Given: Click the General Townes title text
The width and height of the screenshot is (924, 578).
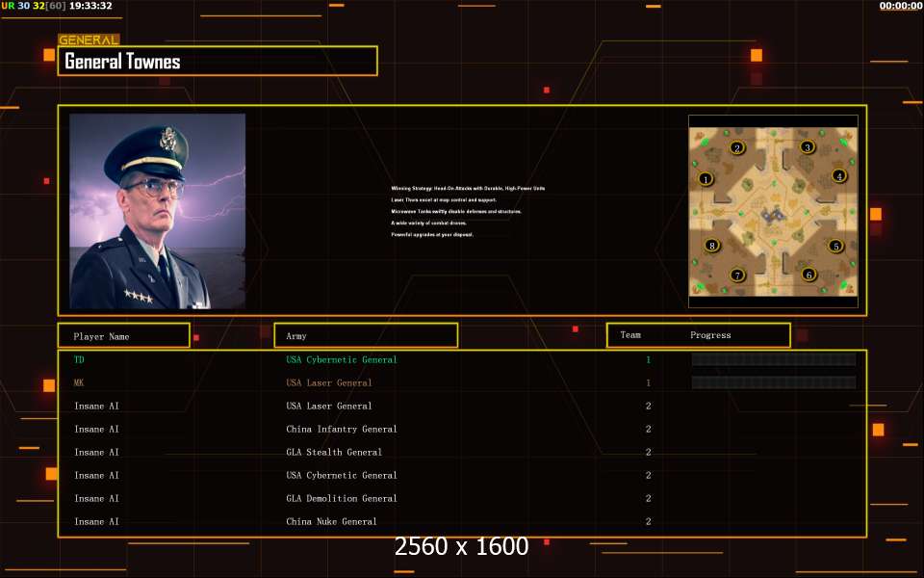Looking at the screenshot, I should click(x=122, y=62).
